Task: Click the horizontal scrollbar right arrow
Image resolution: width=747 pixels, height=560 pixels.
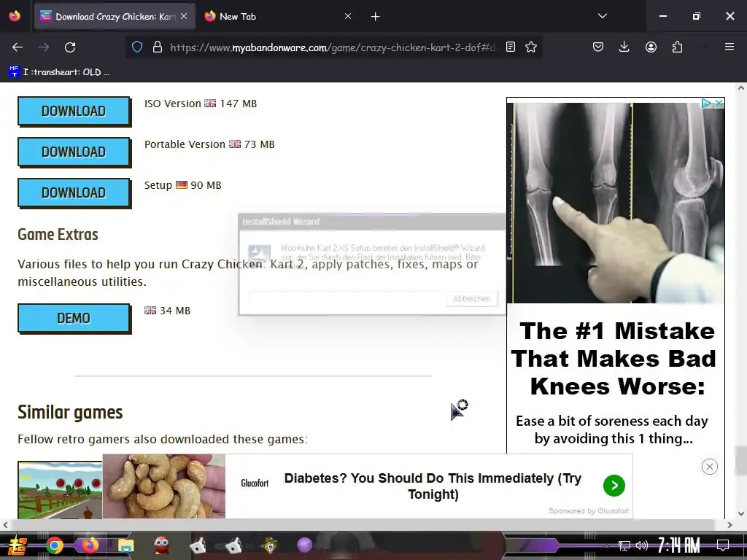Action: pyautogui.click(x=729, y=525)
